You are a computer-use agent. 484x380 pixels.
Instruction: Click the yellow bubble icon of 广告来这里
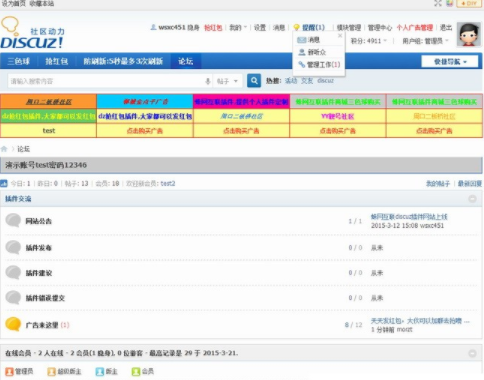click(13, 324)
